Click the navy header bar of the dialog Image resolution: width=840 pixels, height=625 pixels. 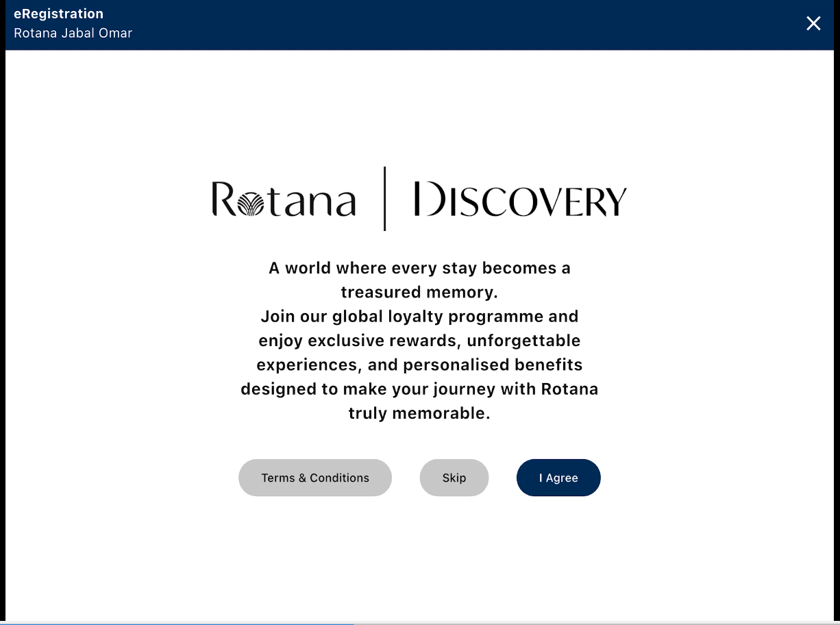(420, 23)
